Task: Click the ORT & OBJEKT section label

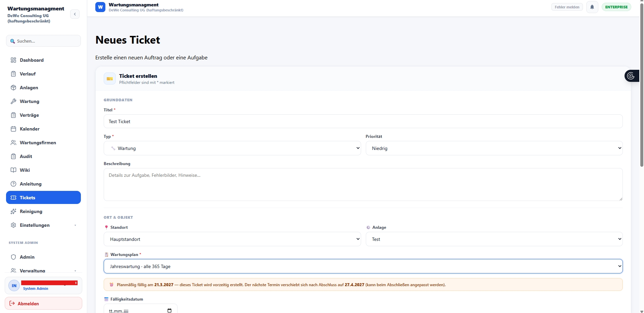Action: [118, 217]
